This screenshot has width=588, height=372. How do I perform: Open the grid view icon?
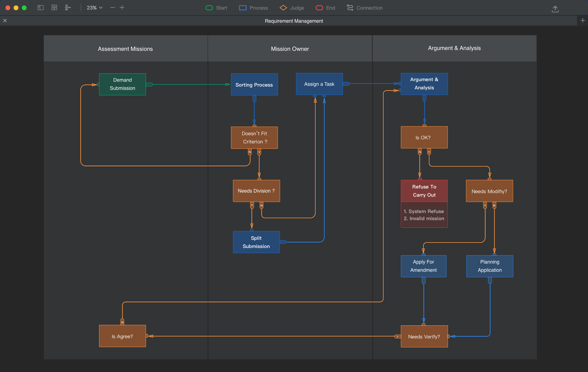click(54, 8)
